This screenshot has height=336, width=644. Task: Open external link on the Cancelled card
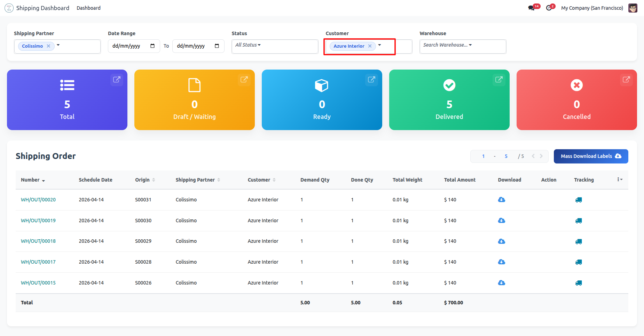[626, 80]
